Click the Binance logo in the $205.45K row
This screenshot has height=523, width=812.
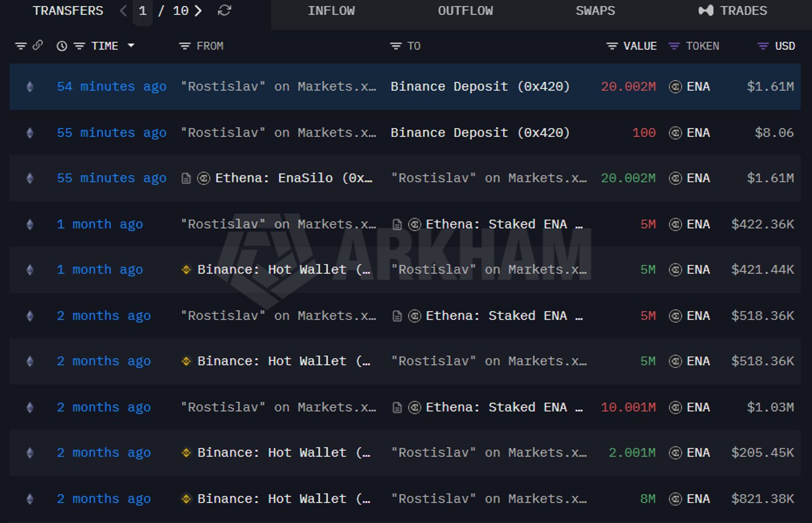186,453
